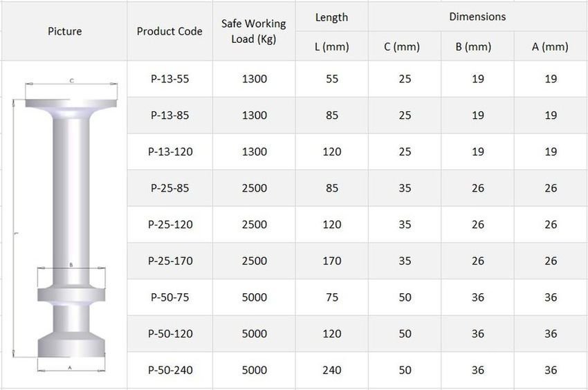This screenshot has height=390, width=588.
Task: Click product code P-13-55
Action: (169, 79)
